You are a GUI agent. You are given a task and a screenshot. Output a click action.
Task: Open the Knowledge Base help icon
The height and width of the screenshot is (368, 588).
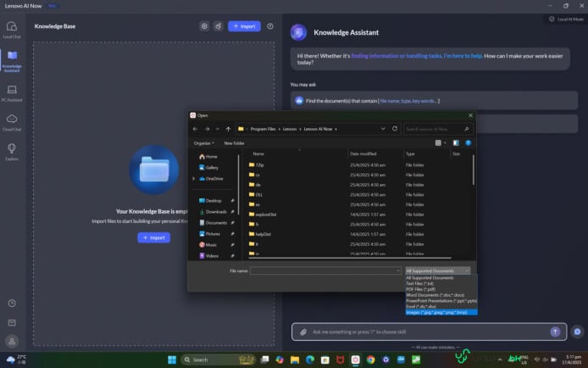coord(270,26)
